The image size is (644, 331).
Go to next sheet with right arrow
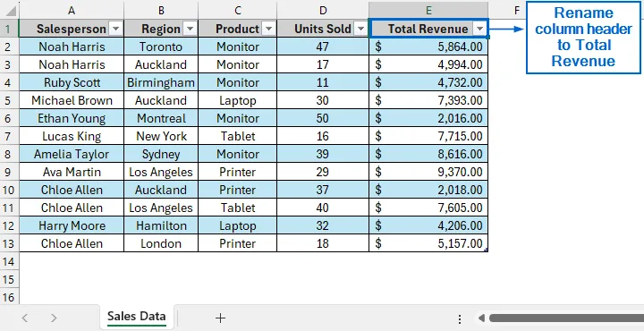pyautogui.click(x=54, y=318)
